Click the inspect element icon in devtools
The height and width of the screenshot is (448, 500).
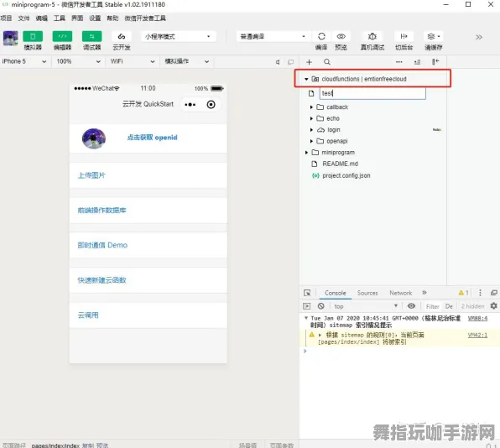[x=307, y=293]
